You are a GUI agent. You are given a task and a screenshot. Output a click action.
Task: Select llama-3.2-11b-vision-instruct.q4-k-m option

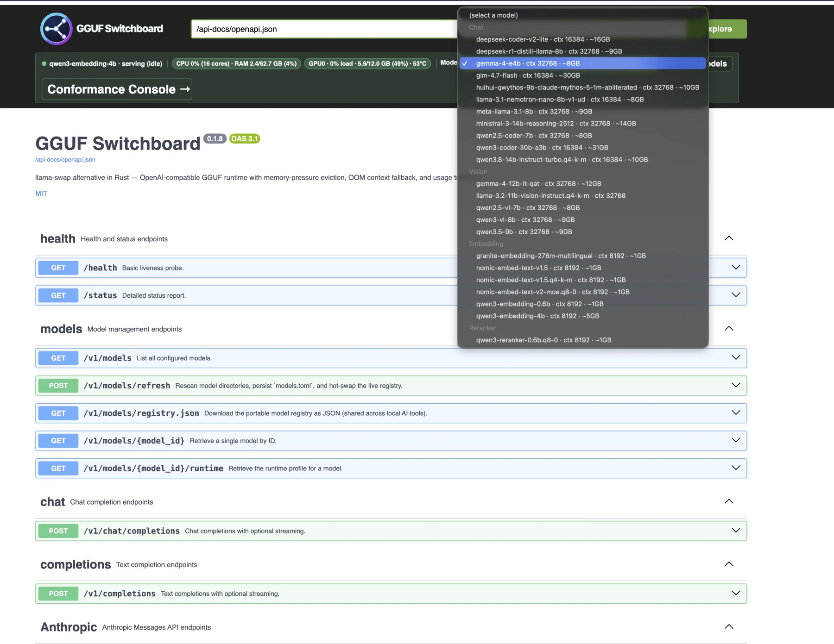(x=582, y=196)
